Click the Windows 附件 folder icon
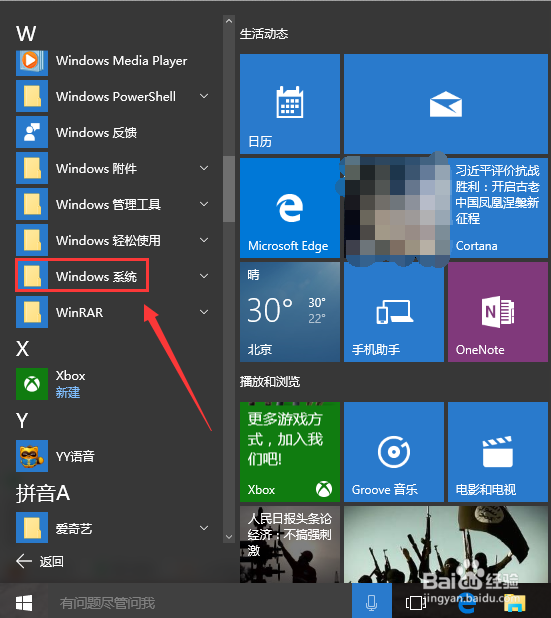 (32, 168)
